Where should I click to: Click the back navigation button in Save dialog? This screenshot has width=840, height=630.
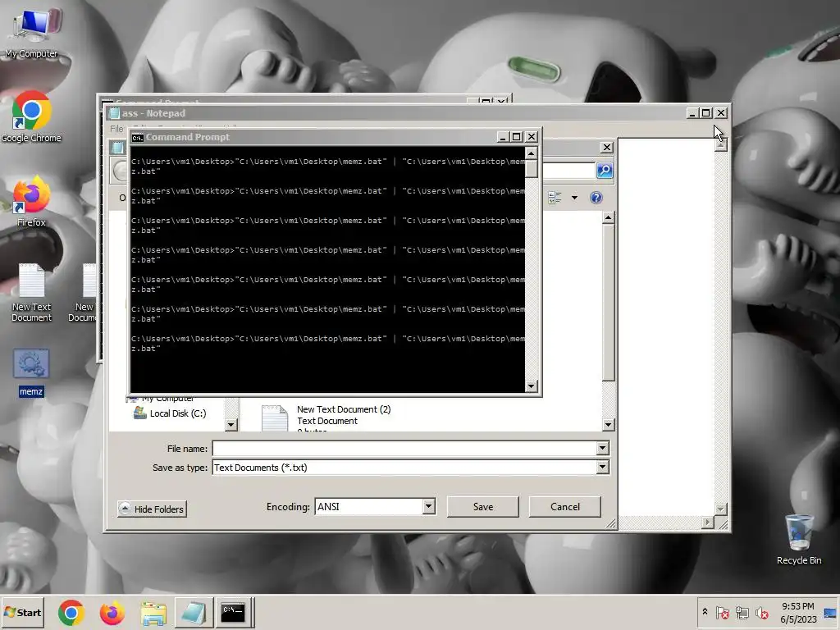coord(120,171)
